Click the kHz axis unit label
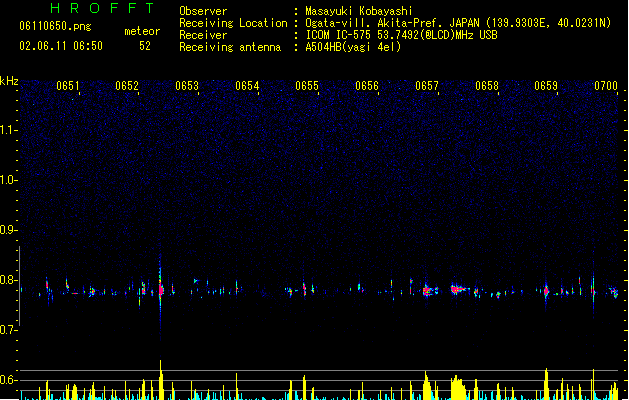 tap(9, 81)
